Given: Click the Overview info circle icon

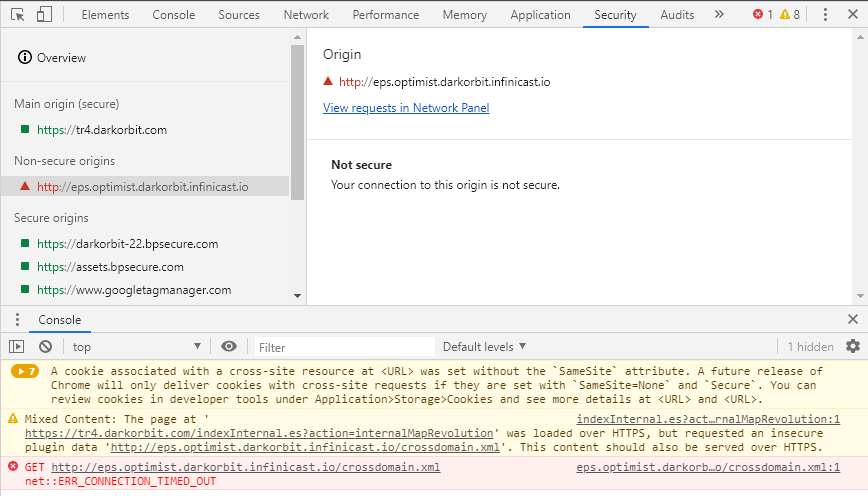Looking at the screenshot, I should (x=25, y=57).
